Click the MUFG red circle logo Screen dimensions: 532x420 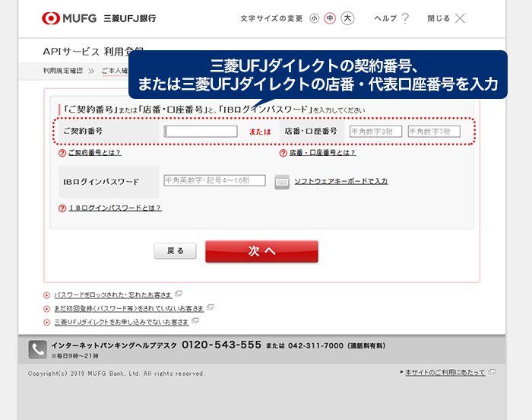tap(51, 18)
